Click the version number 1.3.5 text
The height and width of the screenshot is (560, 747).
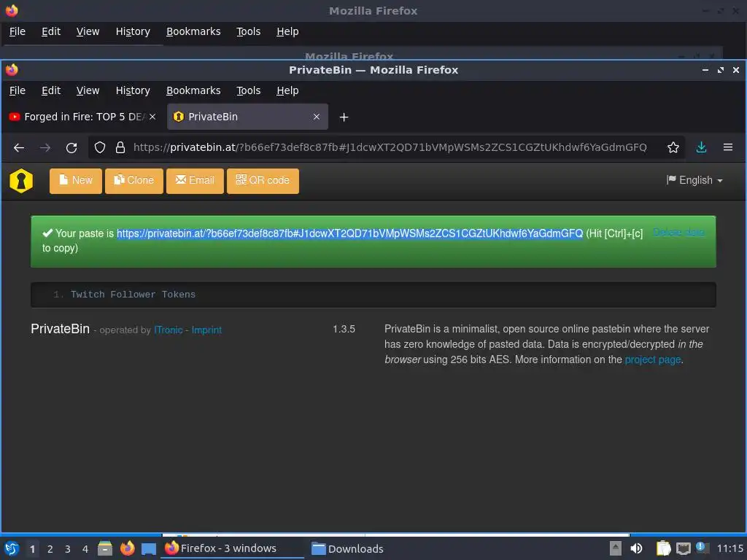(344, 329)
